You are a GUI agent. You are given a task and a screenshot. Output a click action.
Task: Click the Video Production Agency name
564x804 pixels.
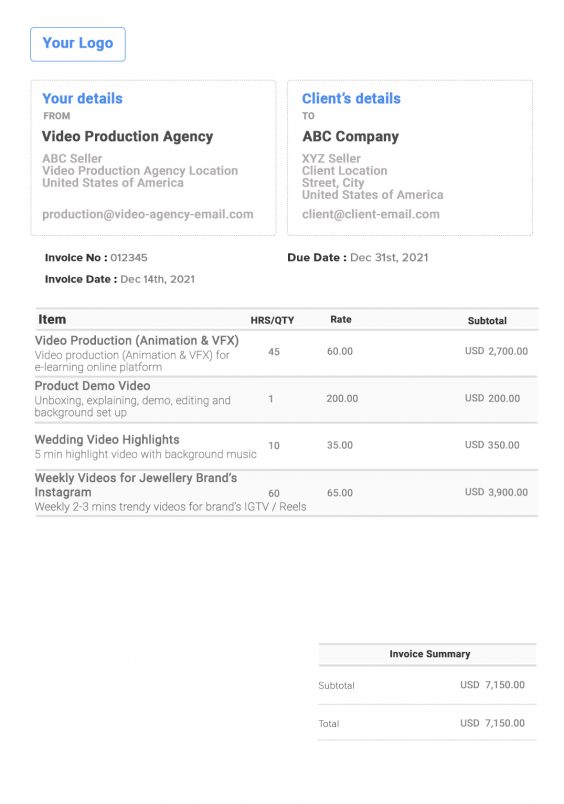coord(127,136)
